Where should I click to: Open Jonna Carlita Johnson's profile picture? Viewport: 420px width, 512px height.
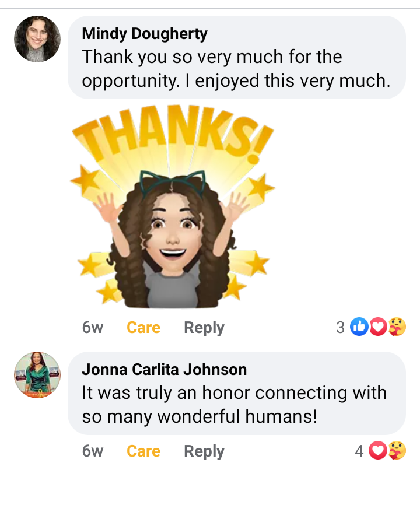[37, 375]
